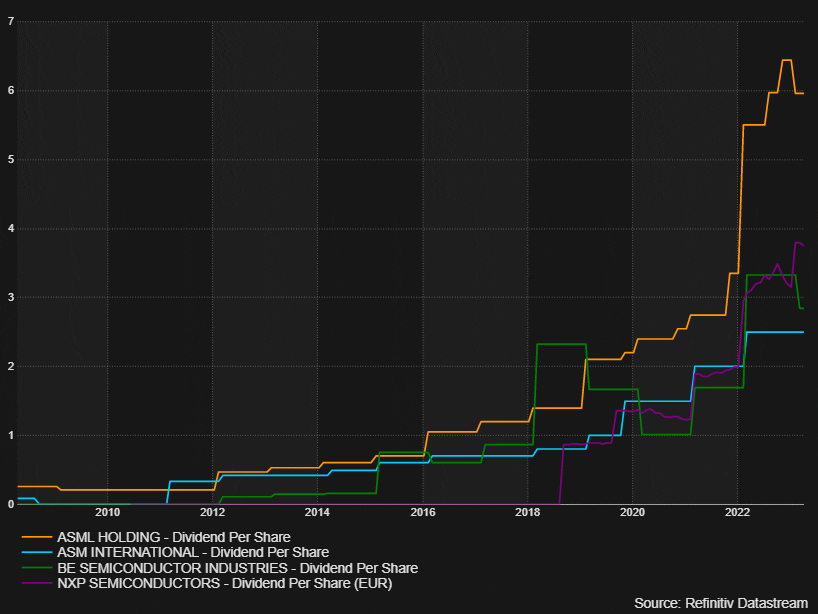Click the y-axis value label 0
The height and width of the screenshot is (614, 818).
click(11, 504)
